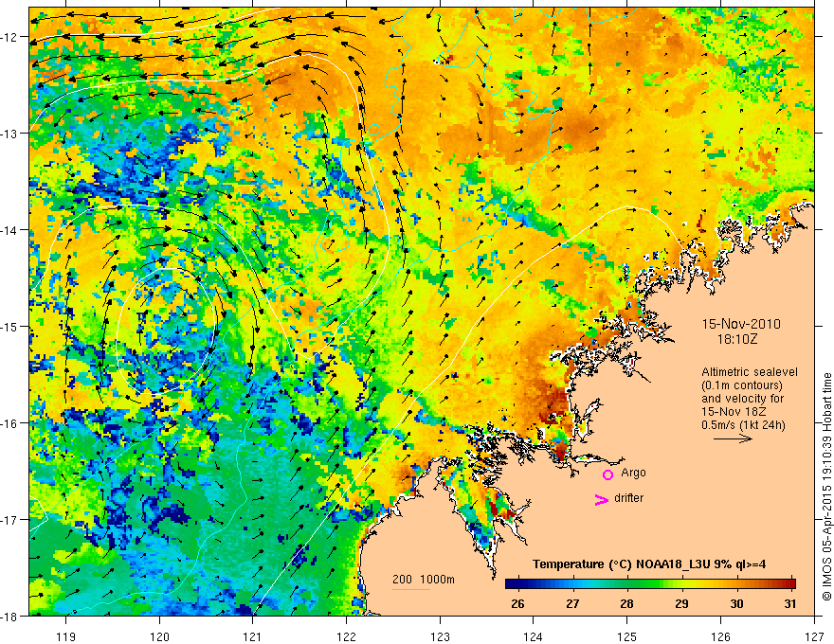Select the '15-Nov-2010' date text
This screenshot has height=644, width=834.
click(741, 324)
